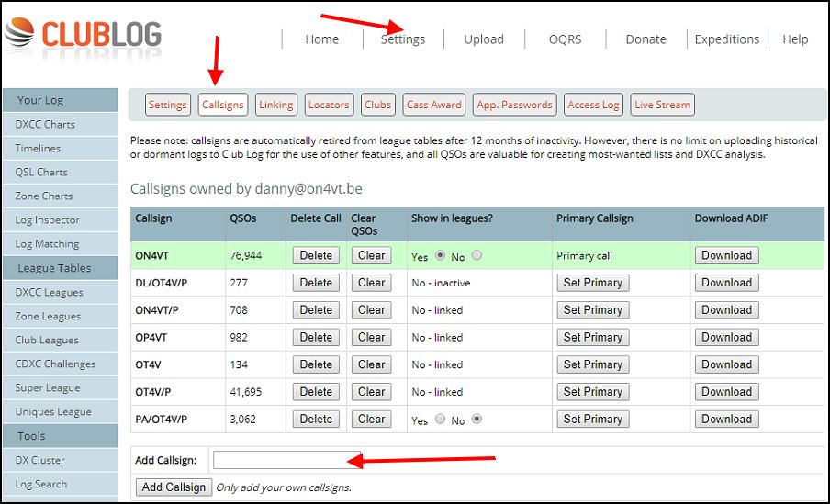Viewport: 830px width, 504px height.
Task: Download ADIF for OT4V
Action: 727,364
